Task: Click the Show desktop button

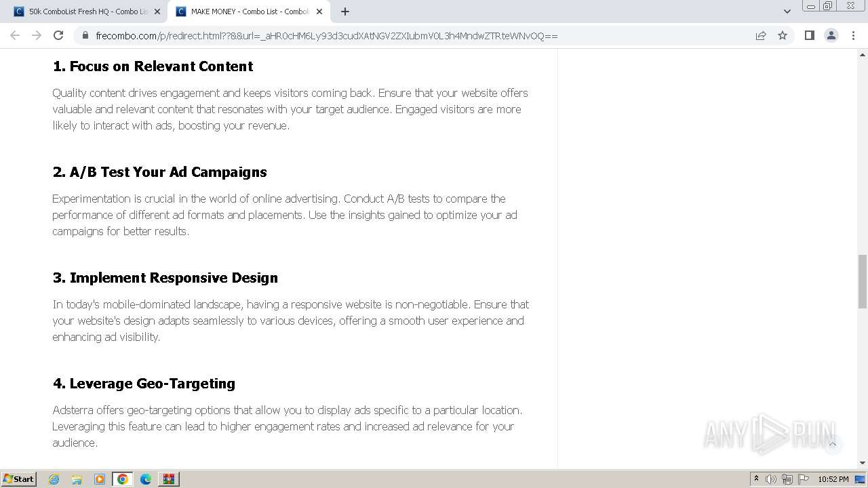Action: (861, 479)
